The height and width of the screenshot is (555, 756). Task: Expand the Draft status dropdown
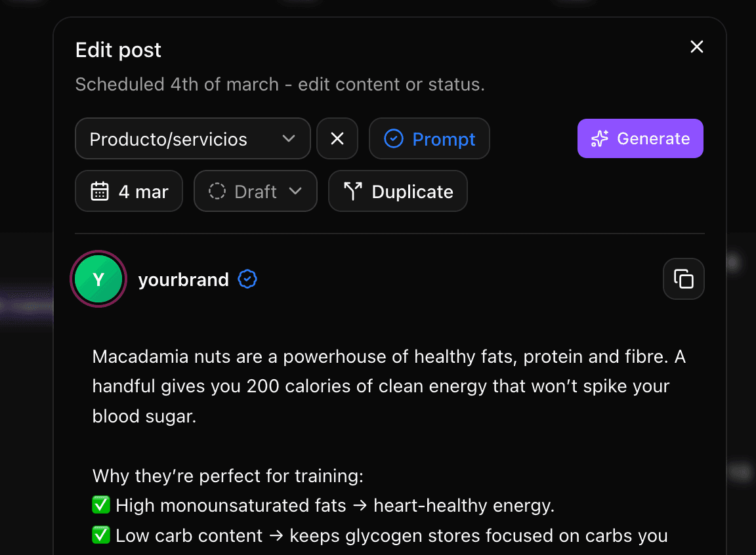(255, 191)
